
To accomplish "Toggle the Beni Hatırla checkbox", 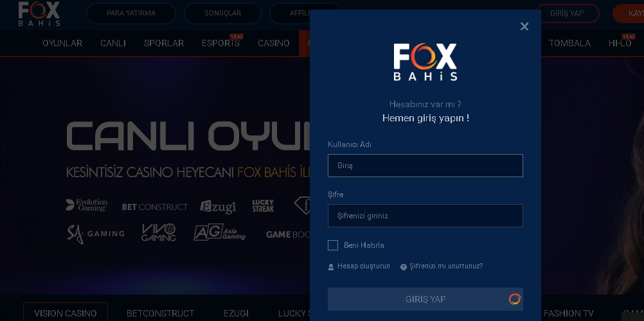I will tap(333, 245).
